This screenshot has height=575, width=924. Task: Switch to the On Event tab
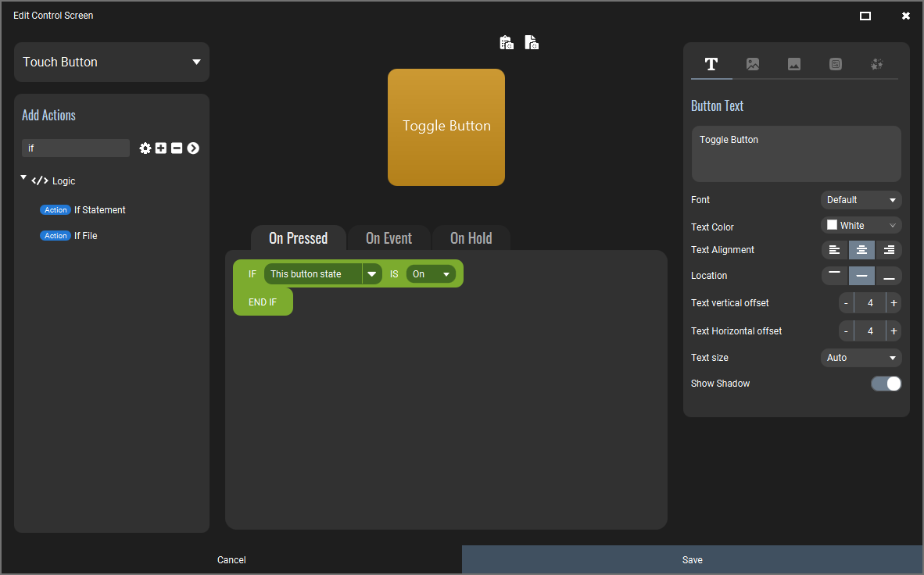pos(389,237)
